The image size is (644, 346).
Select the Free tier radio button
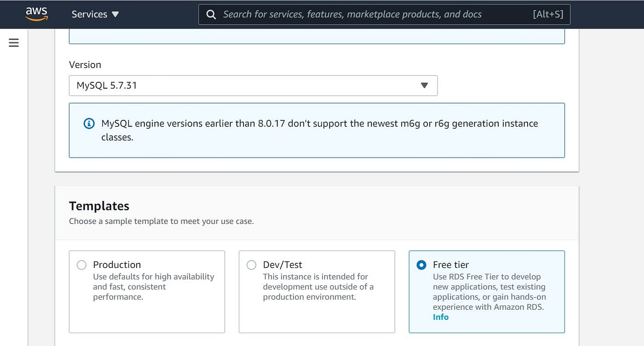(x=421, y=265)
